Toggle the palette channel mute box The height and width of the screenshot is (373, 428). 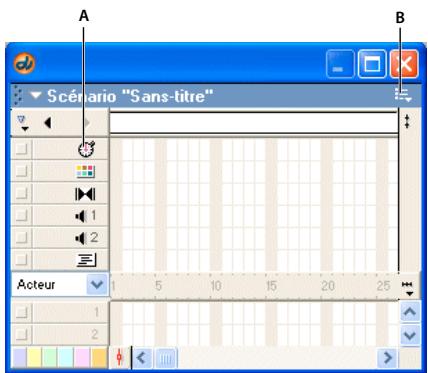(22, 171)
